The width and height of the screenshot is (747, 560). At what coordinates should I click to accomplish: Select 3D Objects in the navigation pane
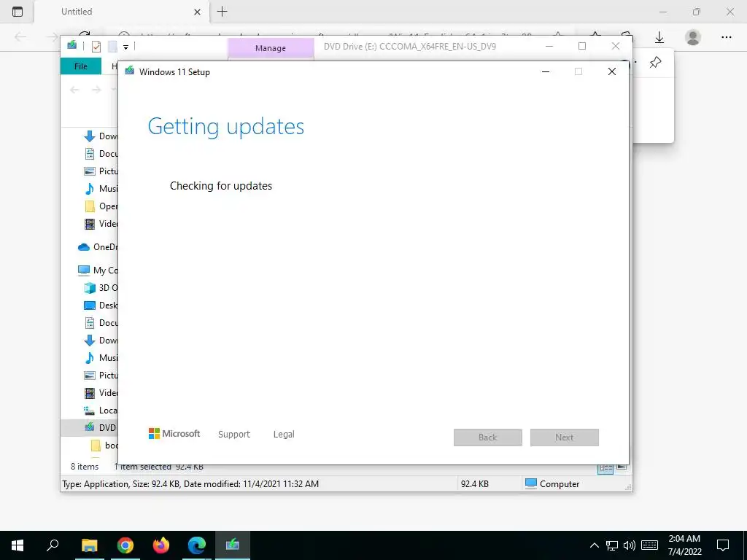pyautogui.click(x=101, y=287)
